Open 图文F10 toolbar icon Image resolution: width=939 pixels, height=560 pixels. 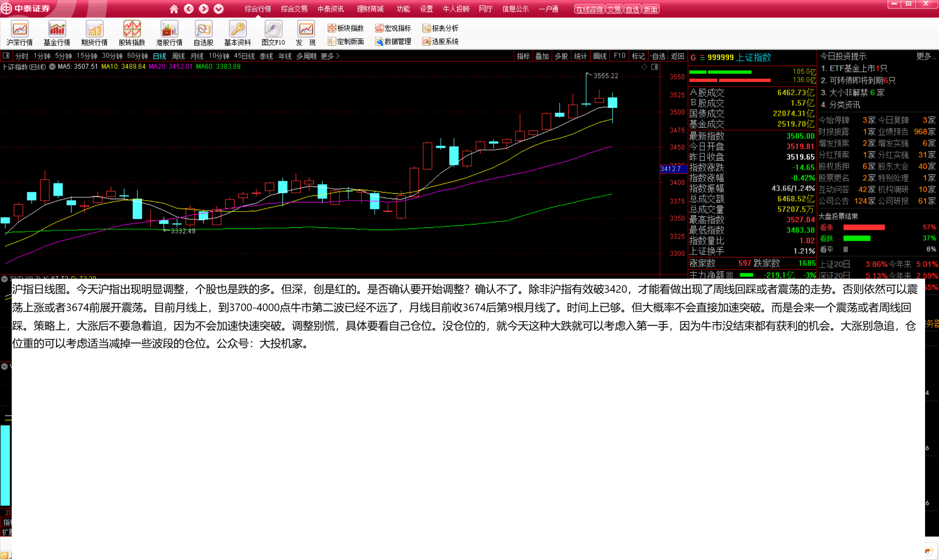pyautogui.click(x=273, y=34)
